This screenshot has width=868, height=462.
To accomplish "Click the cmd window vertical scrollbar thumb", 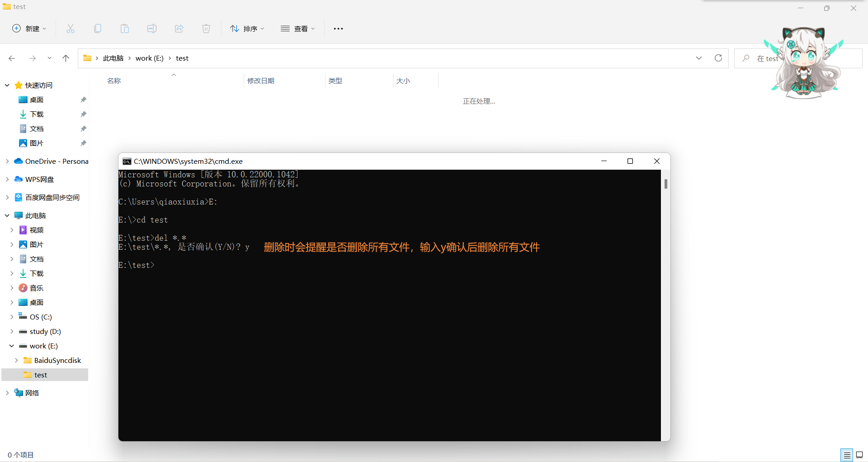I will (x=666, y=184).
